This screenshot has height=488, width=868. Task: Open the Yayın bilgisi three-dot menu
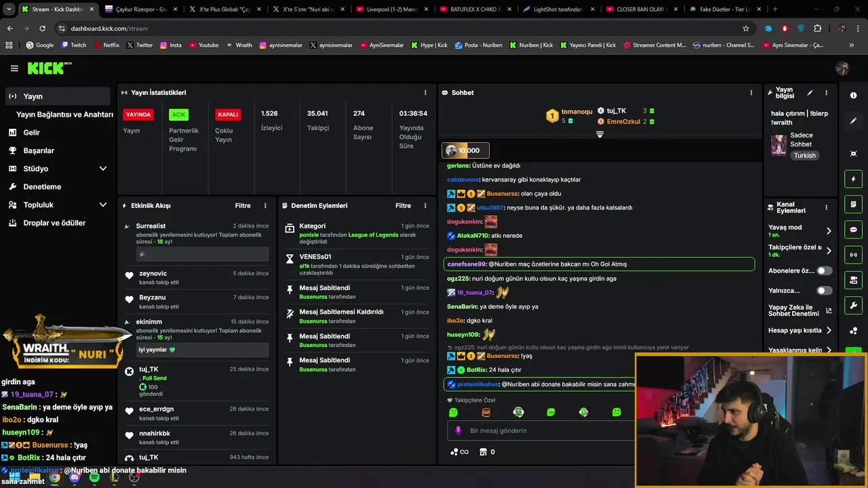[826, 93]
